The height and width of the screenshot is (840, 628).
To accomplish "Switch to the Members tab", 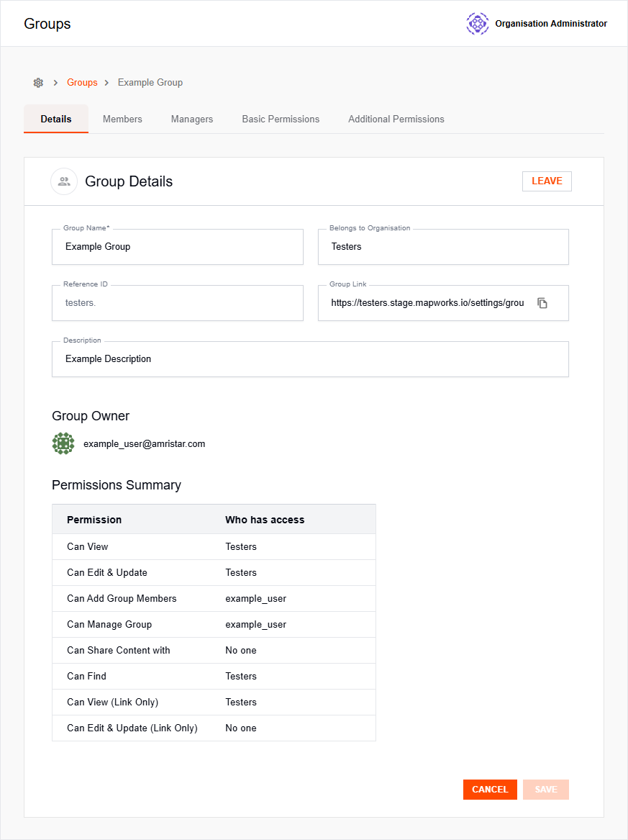I will point(122,119).
